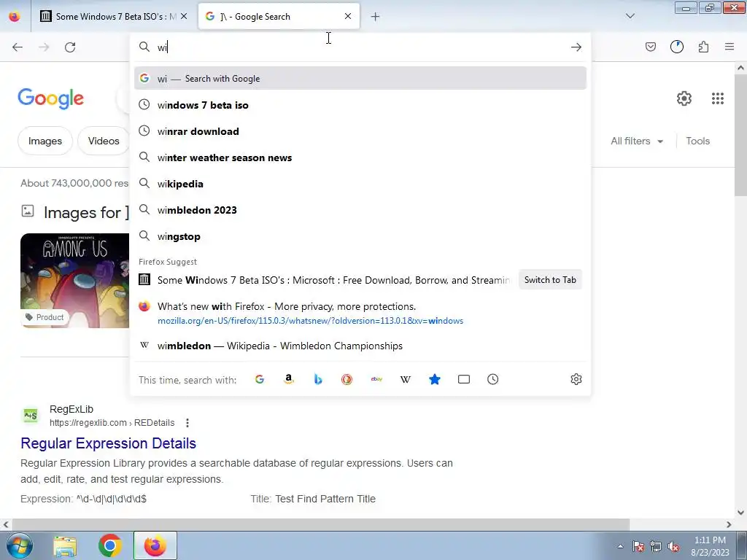Search this time with eBay
Image resolution: width=747 pixels, height=560 pixels.
[x=376, y=379]
